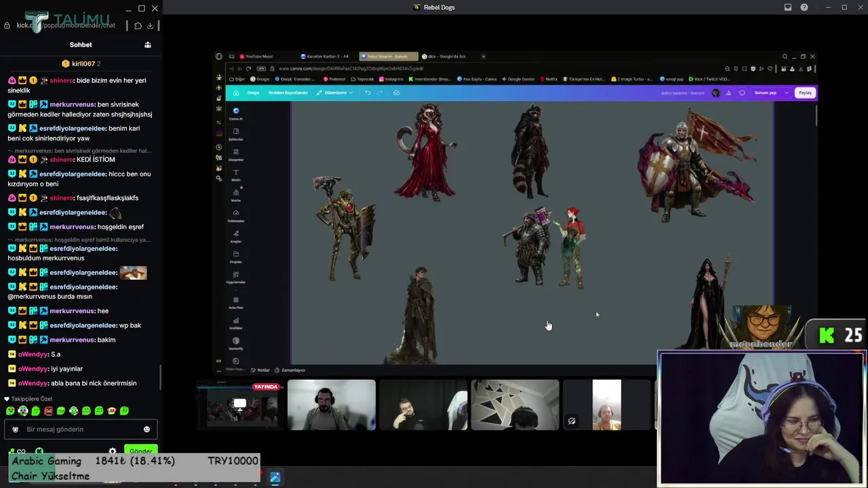The image size is (868, 488).
Task: Select the Metin text tool in Canva sidebar
Action: pyautogui.click(x=236, y=175)
